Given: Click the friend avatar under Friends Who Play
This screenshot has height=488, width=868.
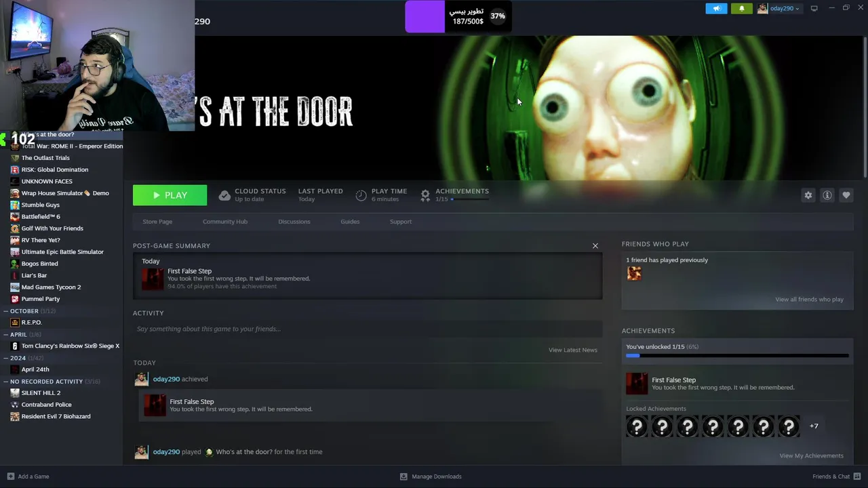Looking at the screenshot, I should coord(634,273).
